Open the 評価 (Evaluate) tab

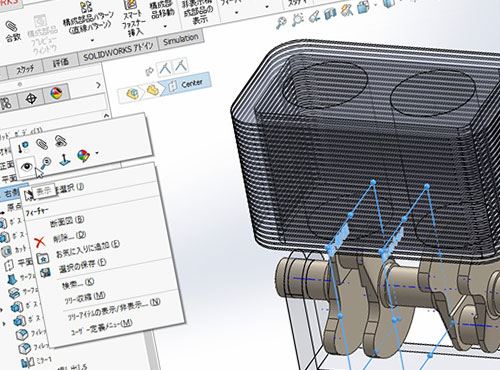pyautogui.click(x=61, y=63)
